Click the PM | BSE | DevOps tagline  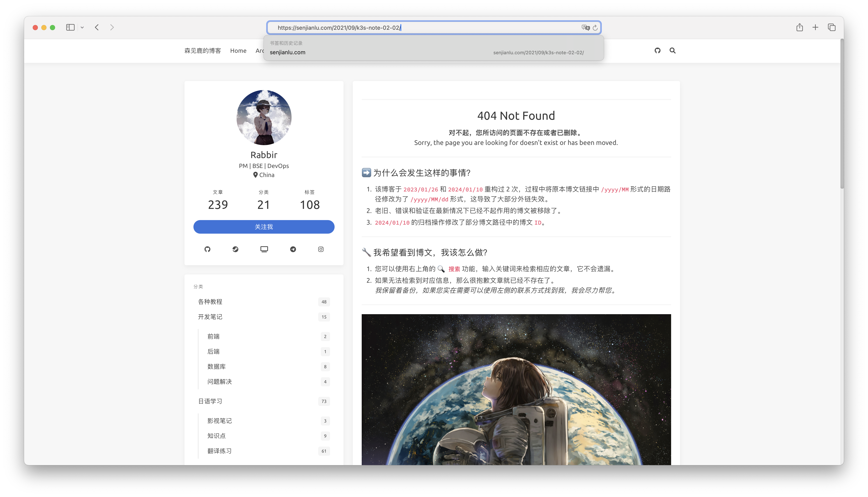click(x=264, y=166)
